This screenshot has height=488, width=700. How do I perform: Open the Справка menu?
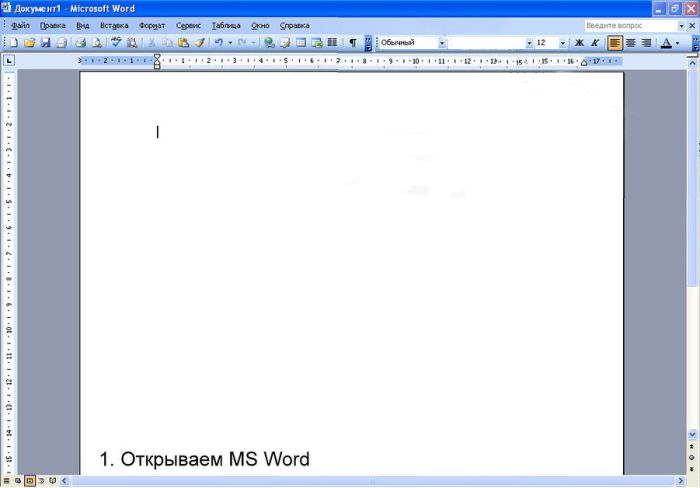click(x=294, y=25)
